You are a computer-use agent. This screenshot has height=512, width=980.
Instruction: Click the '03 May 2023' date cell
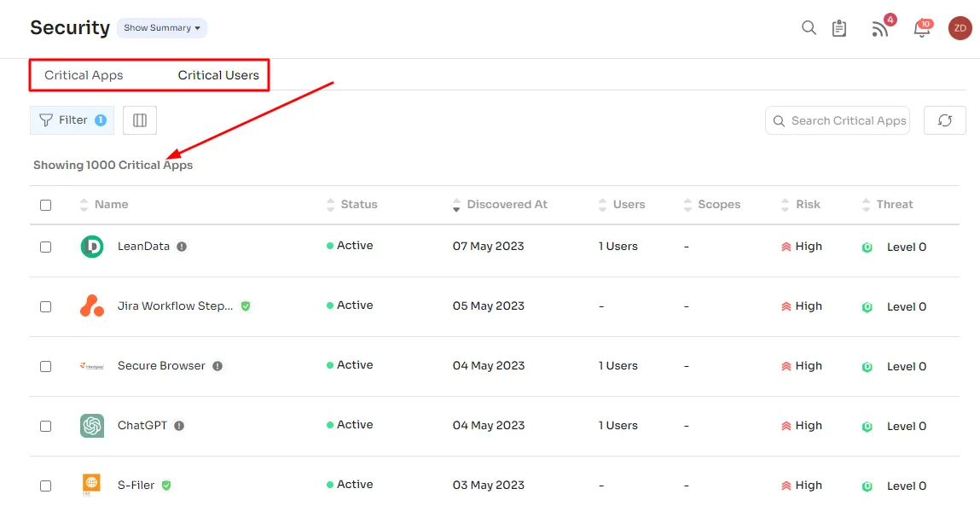click(488, 485)
